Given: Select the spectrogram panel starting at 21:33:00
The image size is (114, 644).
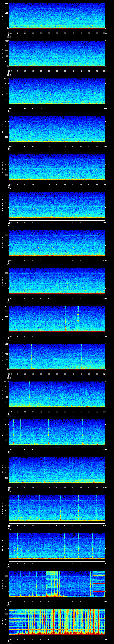Looking at the screenshot, I should [x=57, y=471].
